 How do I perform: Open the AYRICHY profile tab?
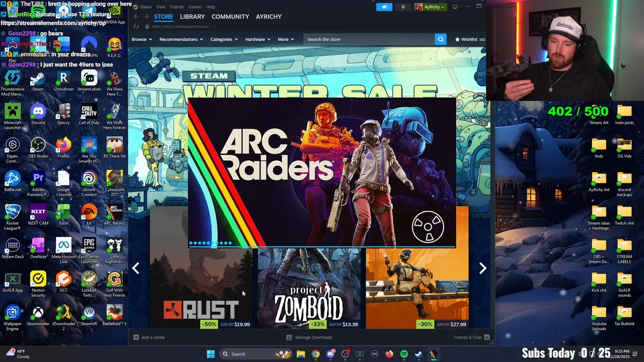[x=269, y=17]
